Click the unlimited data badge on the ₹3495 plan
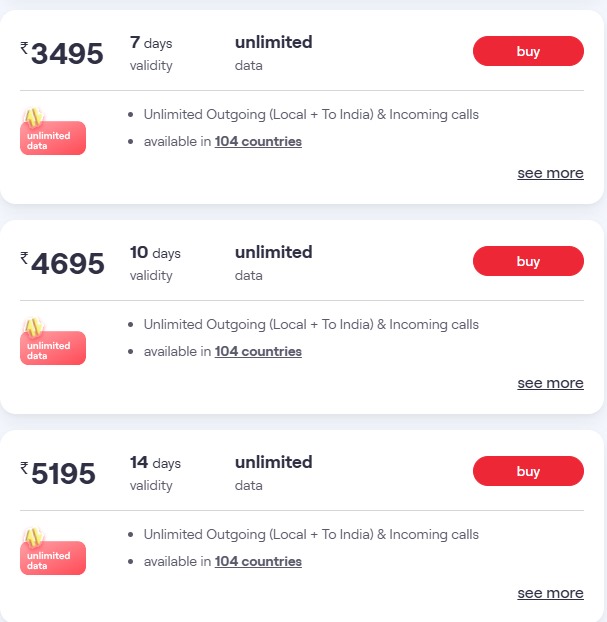Screen dimensions: 607x622 click(x=53, y=136)
